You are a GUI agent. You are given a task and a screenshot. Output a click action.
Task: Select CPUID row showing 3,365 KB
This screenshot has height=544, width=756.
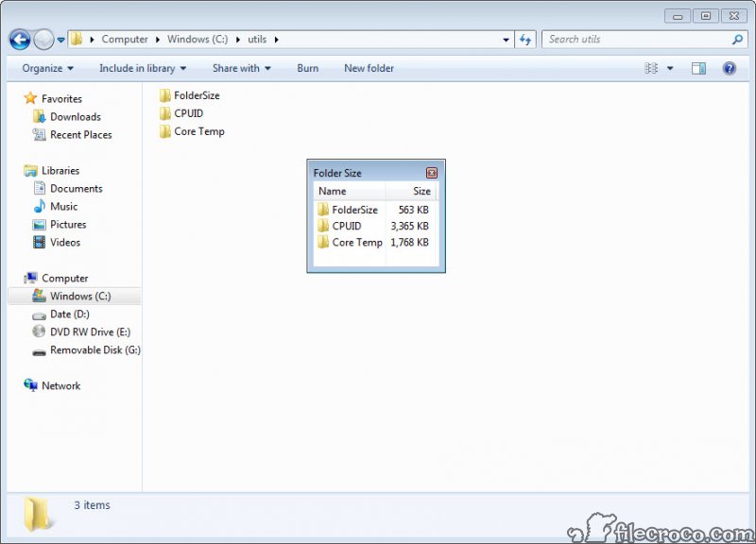(x=375, y=226)
